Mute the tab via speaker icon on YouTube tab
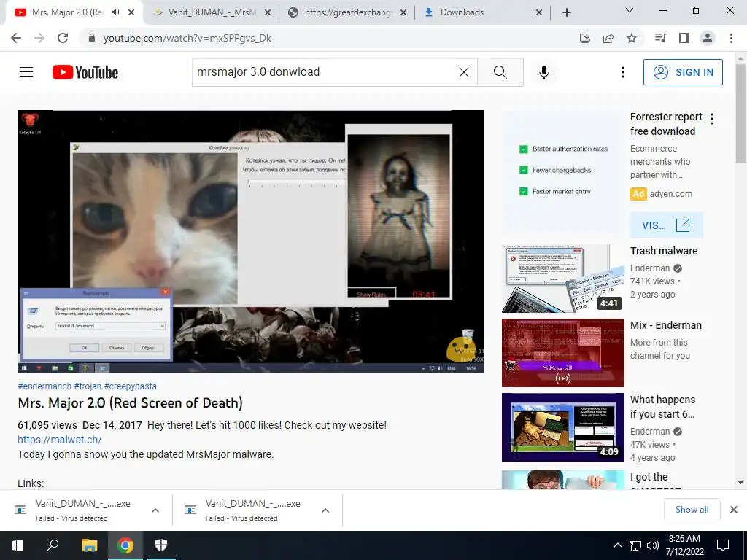Image resolution: width=747 pixels, height=560 pixels. 116,12
